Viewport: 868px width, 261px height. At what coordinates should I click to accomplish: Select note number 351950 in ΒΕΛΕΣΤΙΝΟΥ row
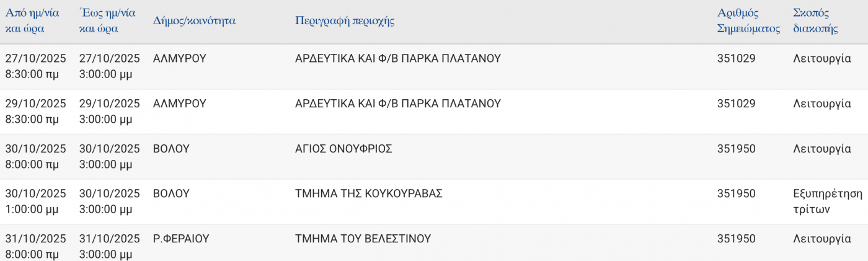click(x=736, y=239)
